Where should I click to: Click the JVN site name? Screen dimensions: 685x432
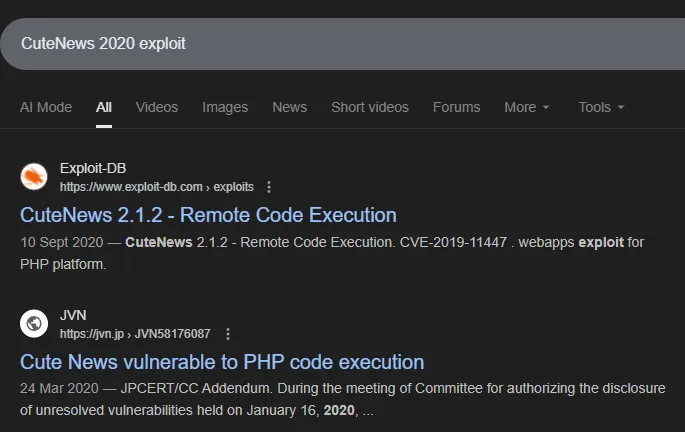[74, 315]
